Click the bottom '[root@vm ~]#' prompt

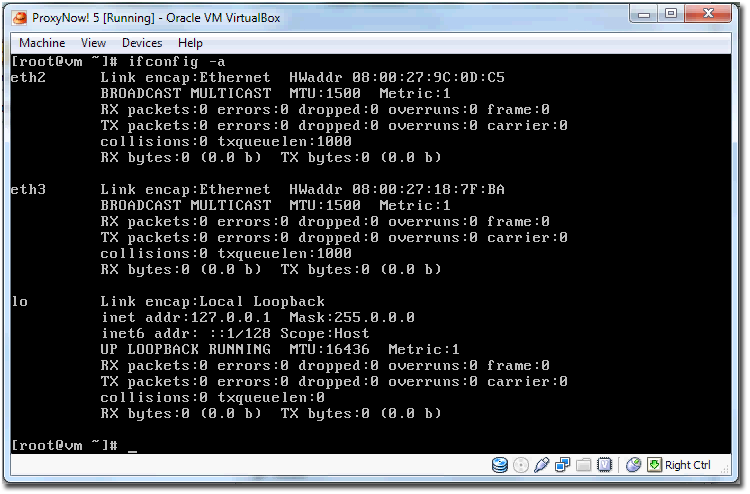click(x=64, y=446)
